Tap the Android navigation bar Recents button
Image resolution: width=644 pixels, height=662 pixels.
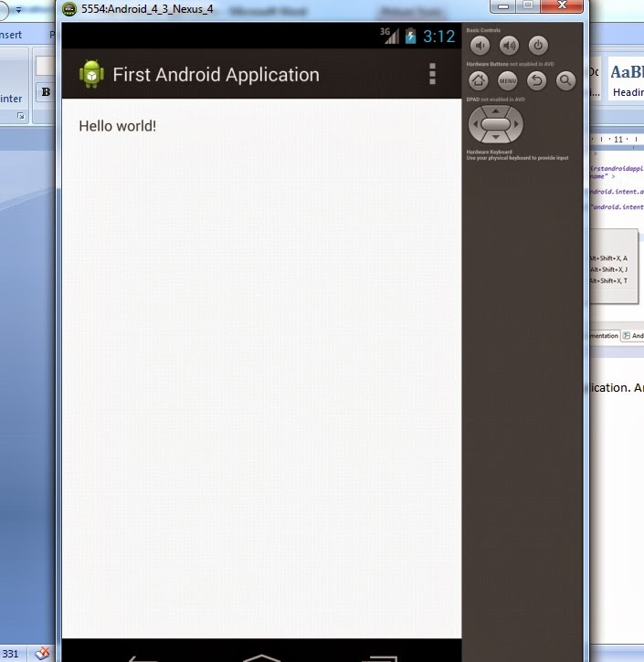click(x=380, y=658)
